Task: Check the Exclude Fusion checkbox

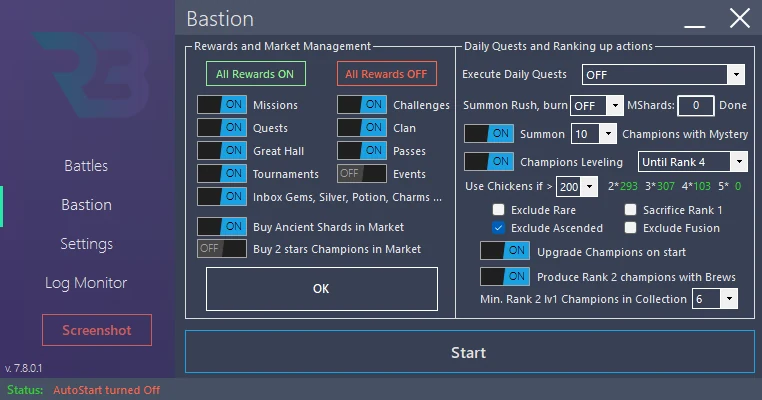Action: (630, 227)
